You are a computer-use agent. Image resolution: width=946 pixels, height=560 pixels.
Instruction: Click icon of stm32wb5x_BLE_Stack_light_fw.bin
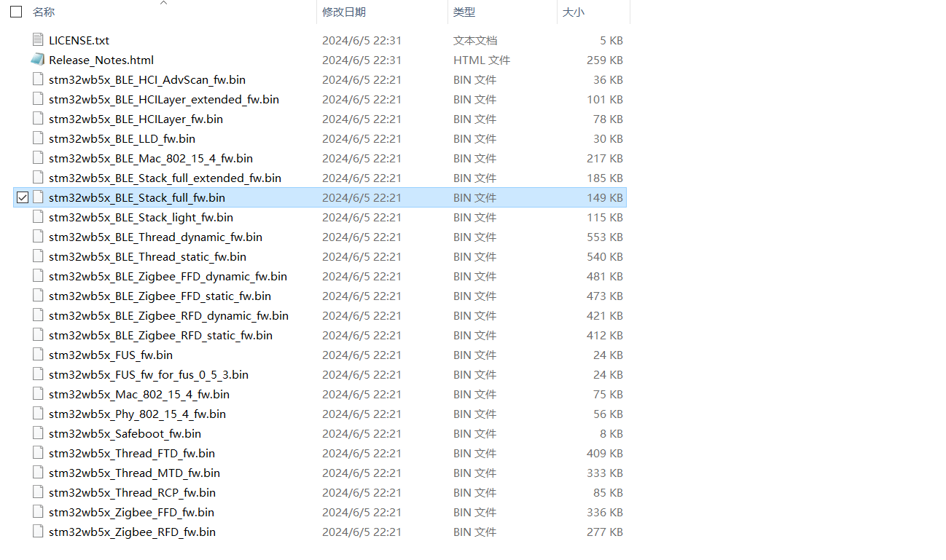coord(38,217)
